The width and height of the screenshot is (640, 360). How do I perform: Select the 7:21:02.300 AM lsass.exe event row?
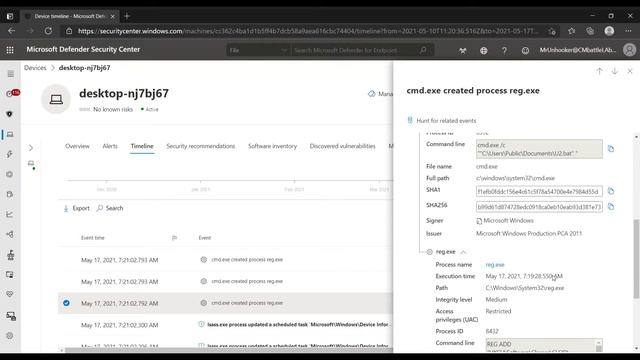point(225,325)
